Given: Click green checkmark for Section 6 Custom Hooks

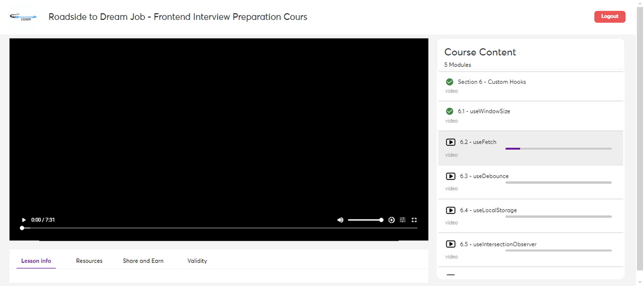Looking at the screenshot, I should pos(450,82).
